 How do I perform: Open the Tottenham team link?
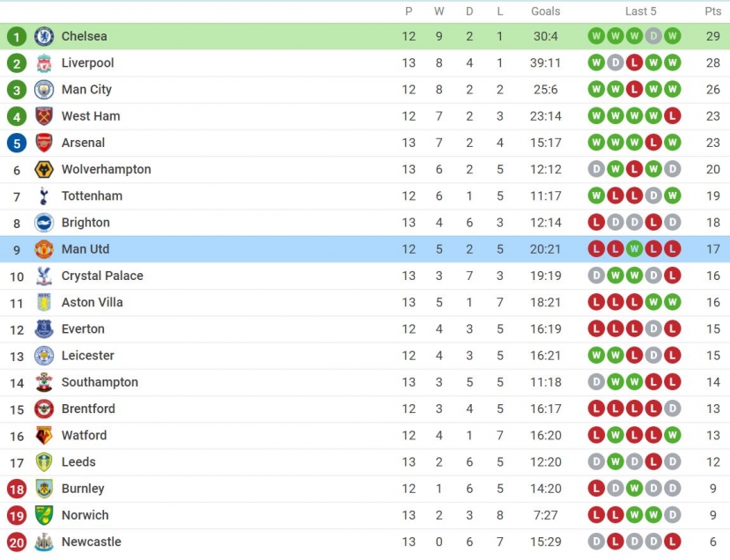tap(92, 196)
